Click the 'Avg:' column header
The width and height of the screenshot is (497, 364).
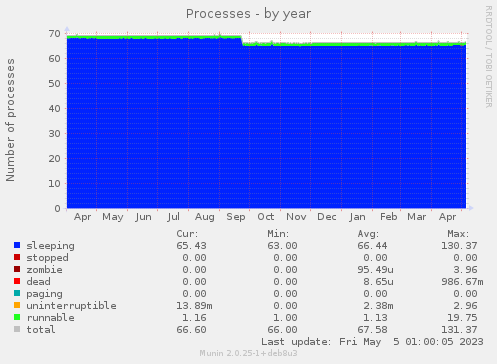point(368,234)
